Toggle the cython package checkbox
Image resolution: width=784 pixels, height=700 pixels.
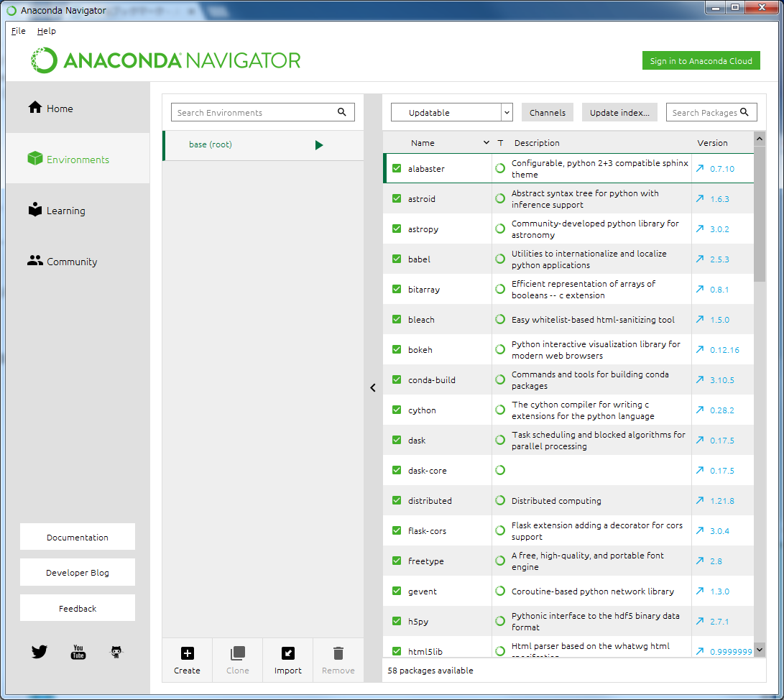(x=397, y=410)
